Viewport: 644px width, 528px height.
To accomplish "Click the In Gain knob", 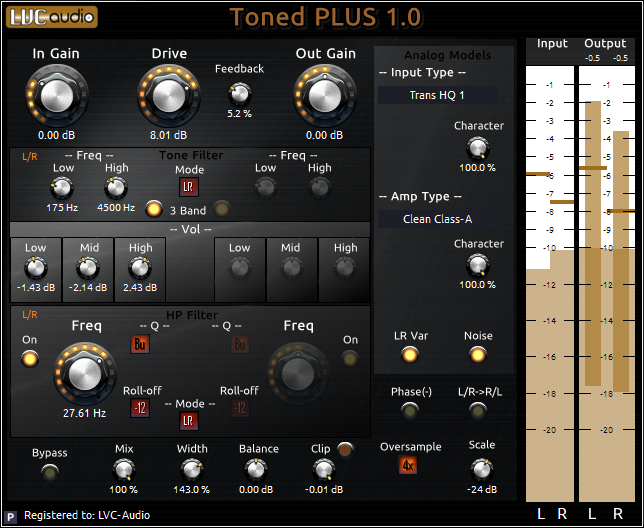I will [57, 96].
